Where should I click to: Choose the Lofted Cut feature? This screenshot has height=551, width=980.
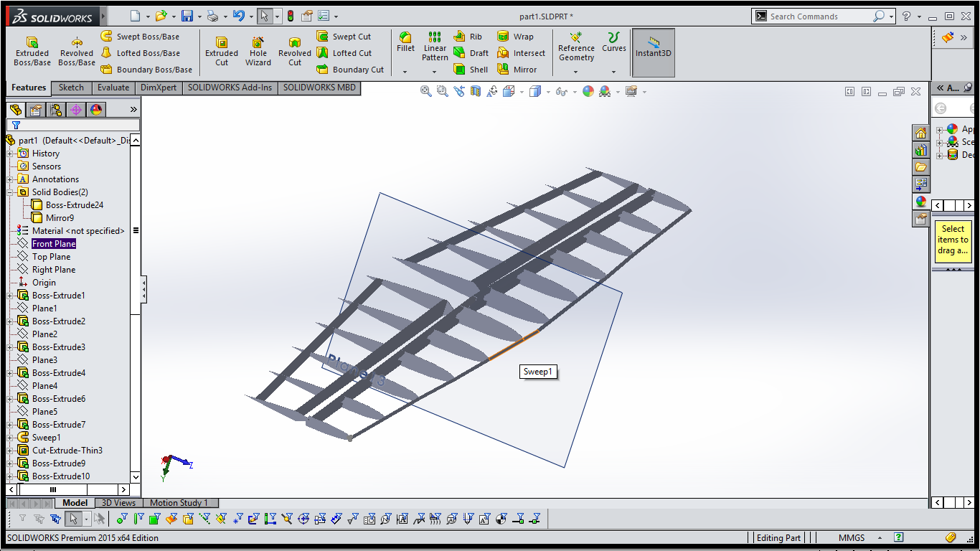click(x=344, y=53)
